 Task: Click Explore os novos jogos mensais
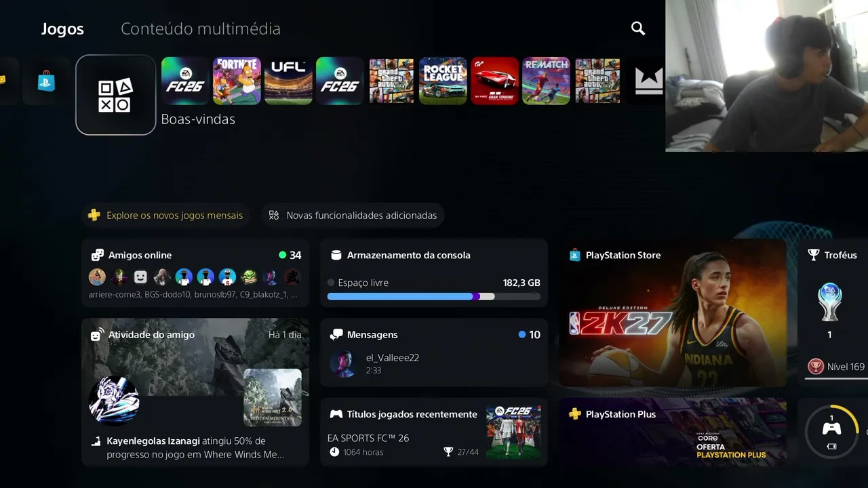point(166,216)
